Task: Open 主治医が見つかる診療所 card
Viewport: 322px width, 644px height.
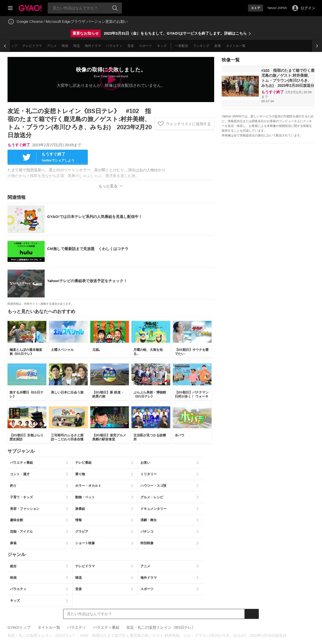Action: (151, 423)
